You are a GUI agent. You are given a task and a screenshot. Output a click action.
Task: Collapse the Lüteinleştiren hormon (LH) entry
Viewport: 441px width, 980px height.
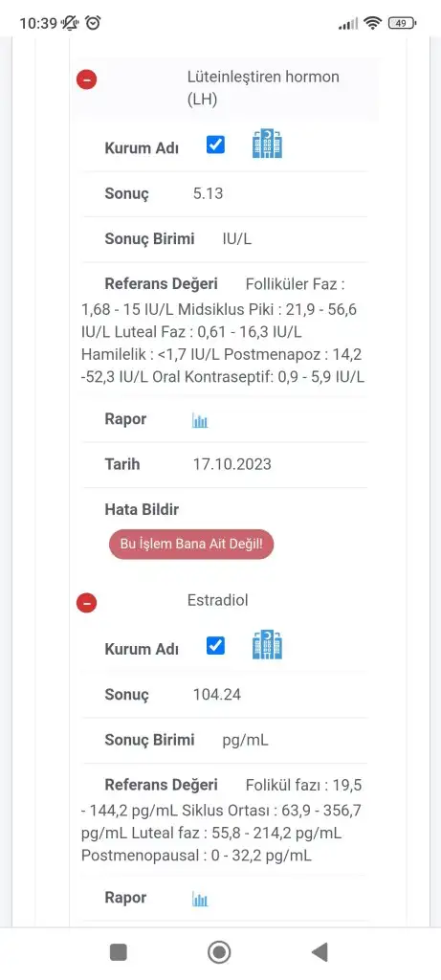coord(87,80)
